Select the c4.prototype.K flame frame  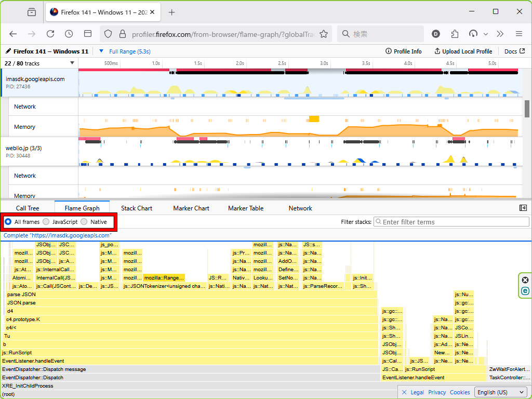192,320
